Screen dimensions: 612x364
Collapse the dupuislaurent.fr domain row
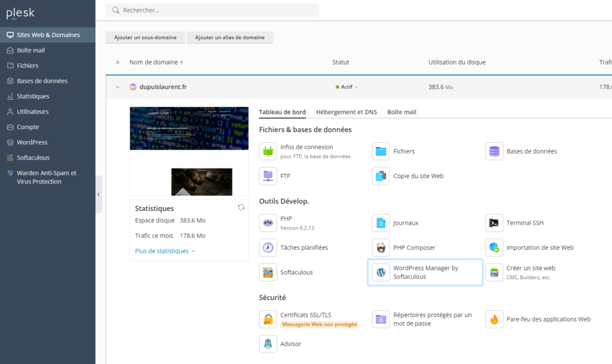pyautogui.click(x=117, y=87)
